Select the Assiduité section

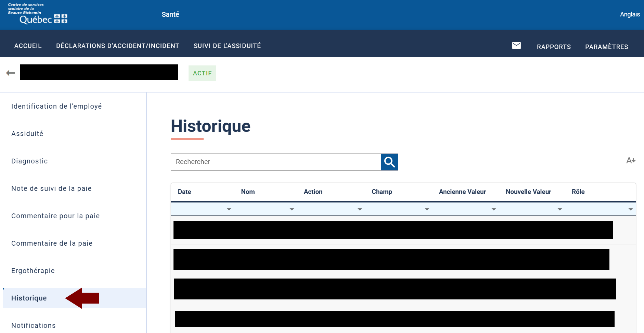pos(27,134)
